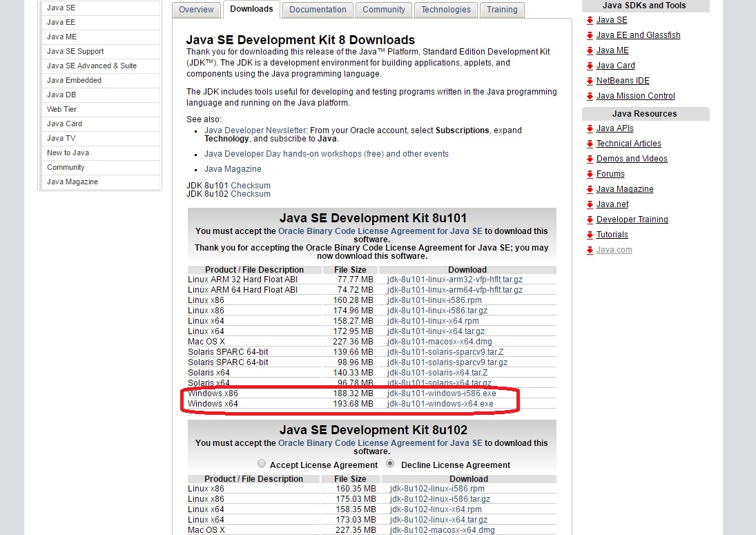756x535 pixels.
Task: Open JDK 8u102 Checksum link
Action: pos(251,194)
